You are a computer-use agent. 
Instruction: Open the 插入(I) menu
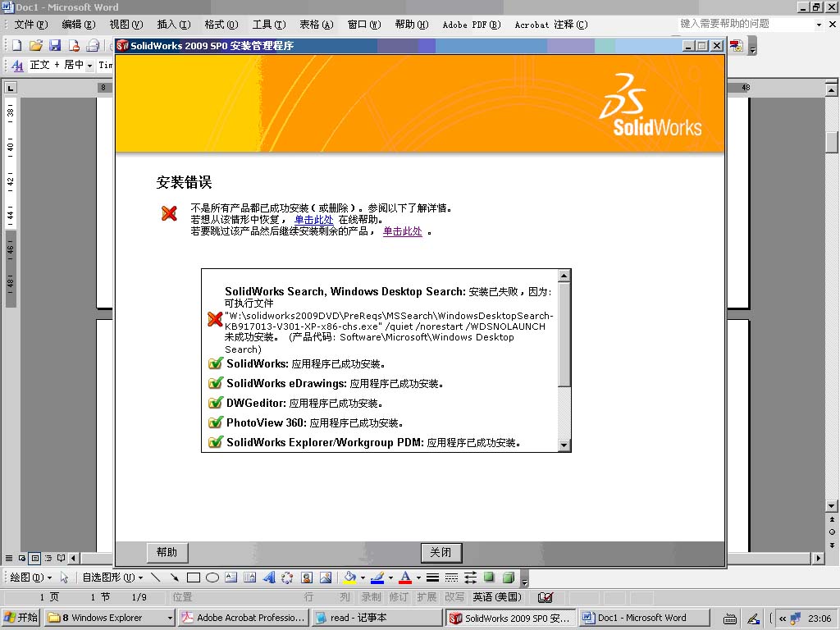174,25
